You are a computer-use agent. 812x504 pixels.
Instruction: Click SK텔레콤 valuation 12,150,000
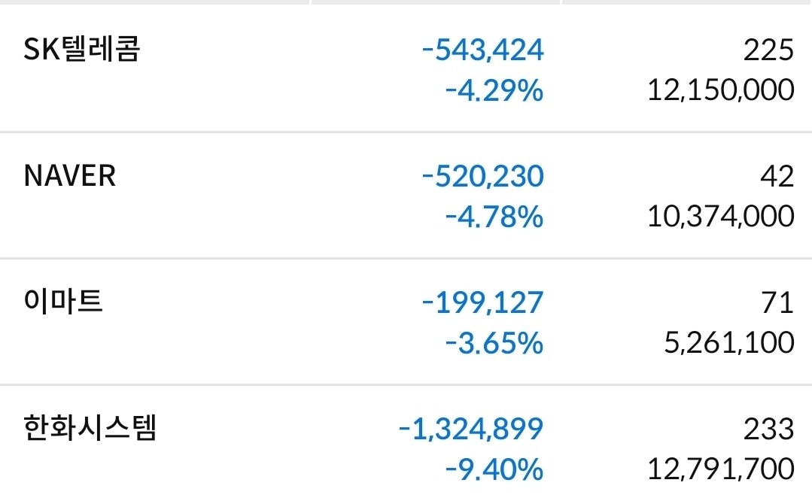721,90
